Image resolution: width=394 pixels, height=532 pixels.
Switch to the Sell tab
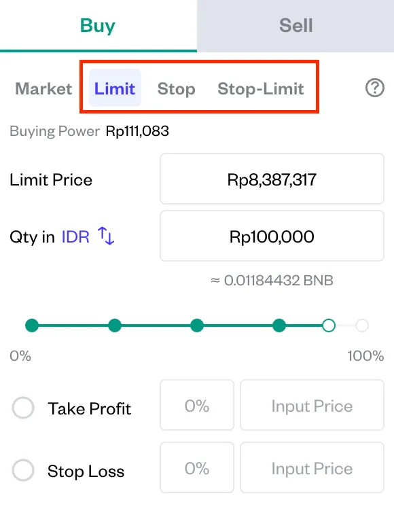tap(295, 26)
